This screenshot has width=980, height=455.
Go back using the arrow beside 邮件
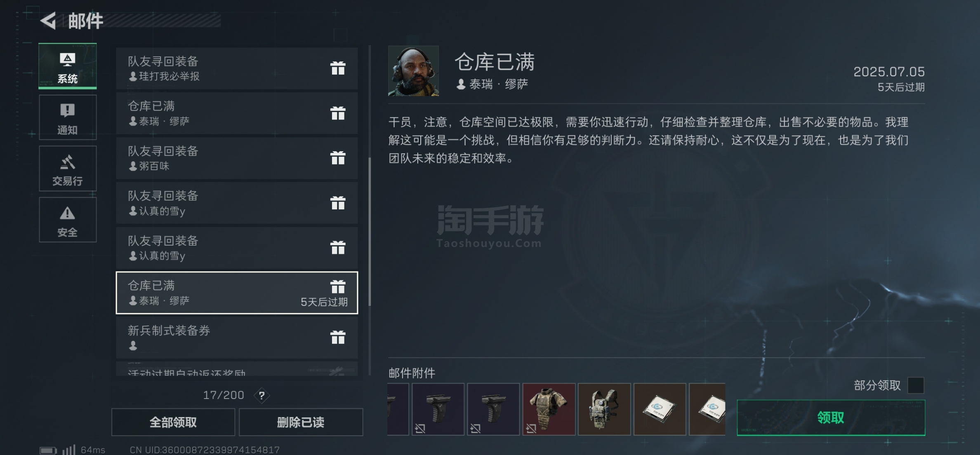click(x=48, y=21)
